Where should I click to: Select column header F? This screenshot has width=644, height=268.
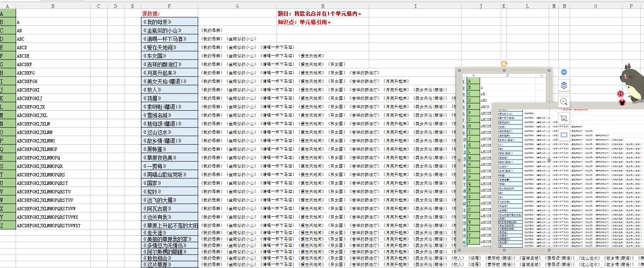coord(169,6)
